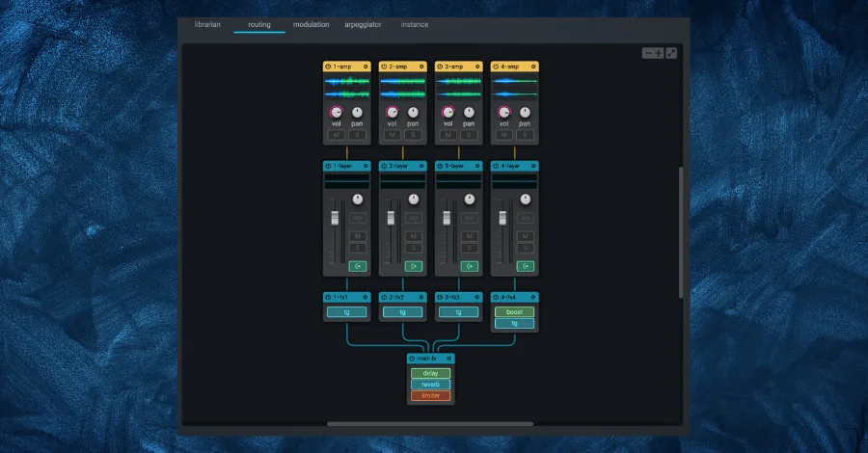
Task: Open the delay effect in main fx
Action: click(x=431, y=373)
